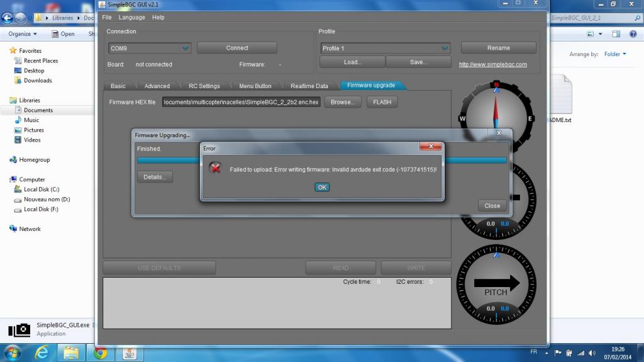Click the Java app taskbar icon
644x362 pixels.
(130, 353)
